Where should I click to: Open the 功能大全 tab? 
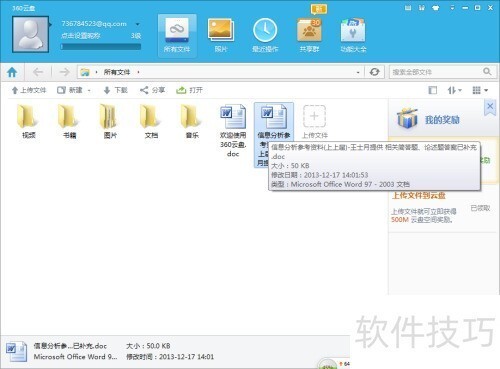coord(353,36)
